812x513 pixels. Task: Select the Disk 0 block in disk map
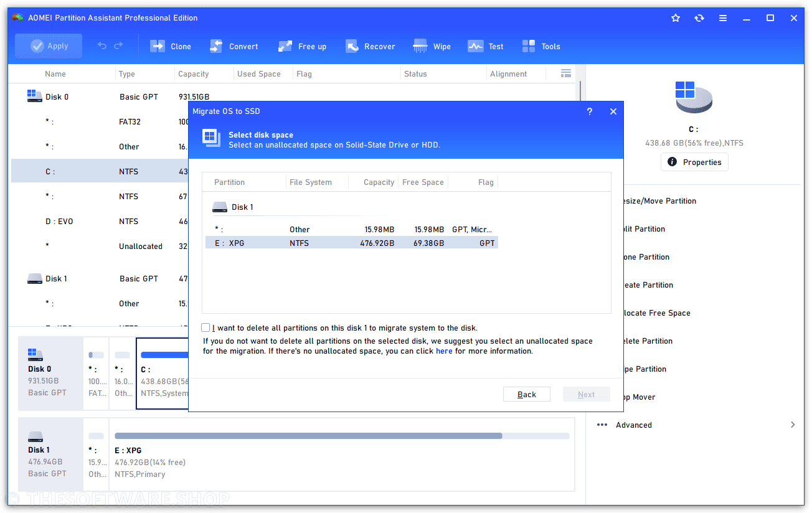click(51, 373)
